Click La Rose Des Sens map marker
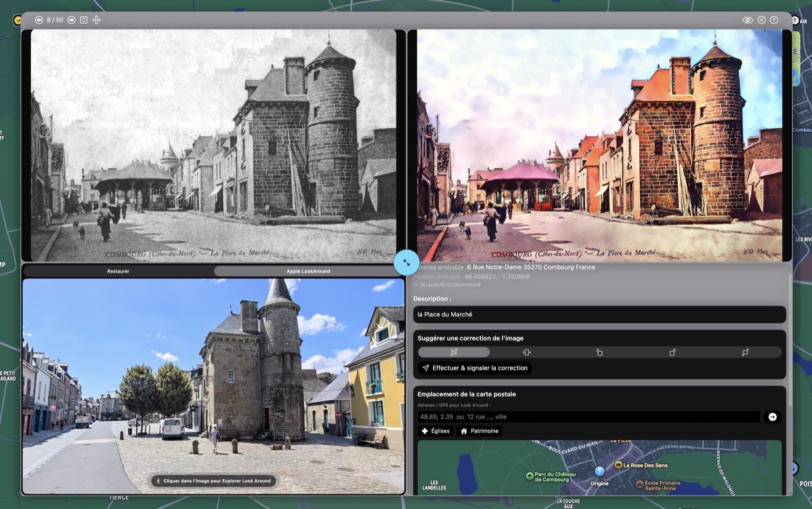 [618, 465]
